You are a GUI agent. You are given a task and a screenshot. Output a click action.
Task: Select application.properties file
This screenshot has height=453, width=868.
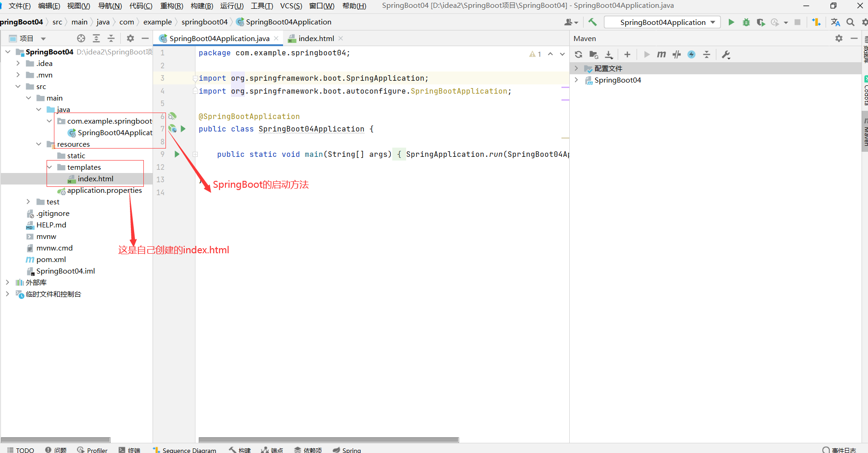[x=104, y=190]
